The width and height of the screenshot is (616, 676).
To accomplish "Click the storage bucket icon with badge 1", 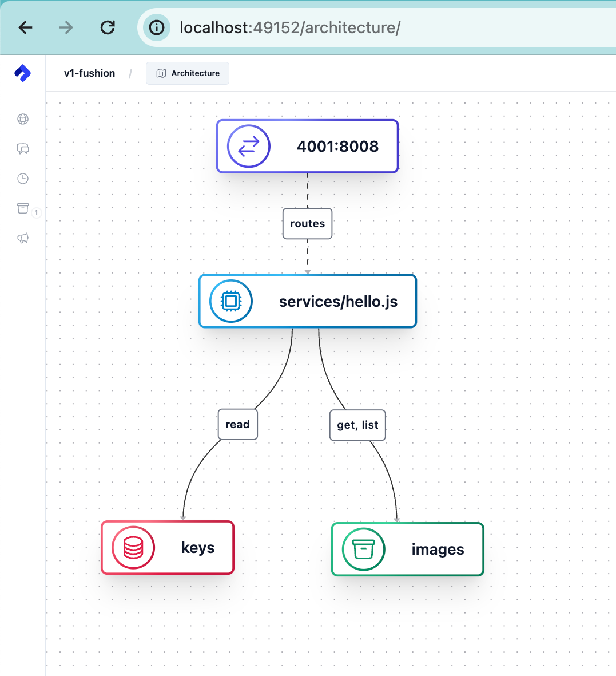I will [23, 208].
